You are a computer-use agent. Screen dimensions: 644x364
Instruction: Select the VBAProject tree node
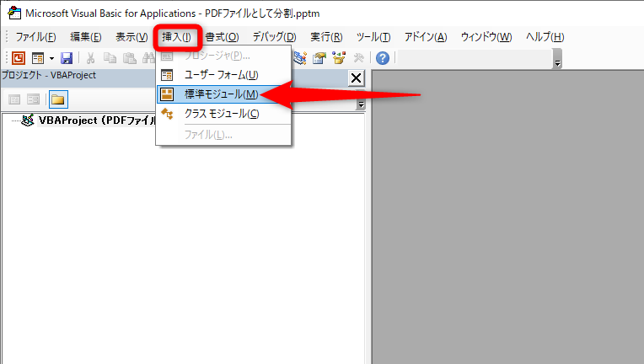tap(97, 120)
